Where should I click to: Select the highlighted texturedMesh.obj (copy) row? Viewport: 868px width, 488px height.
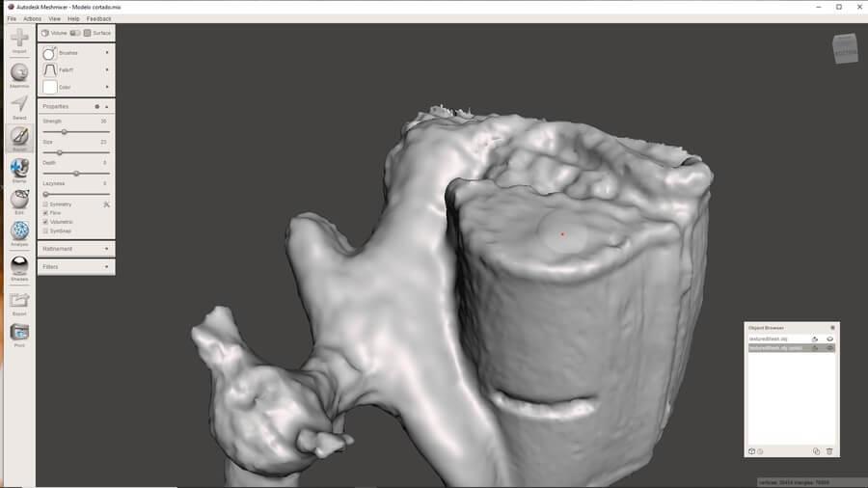point(791,348)
